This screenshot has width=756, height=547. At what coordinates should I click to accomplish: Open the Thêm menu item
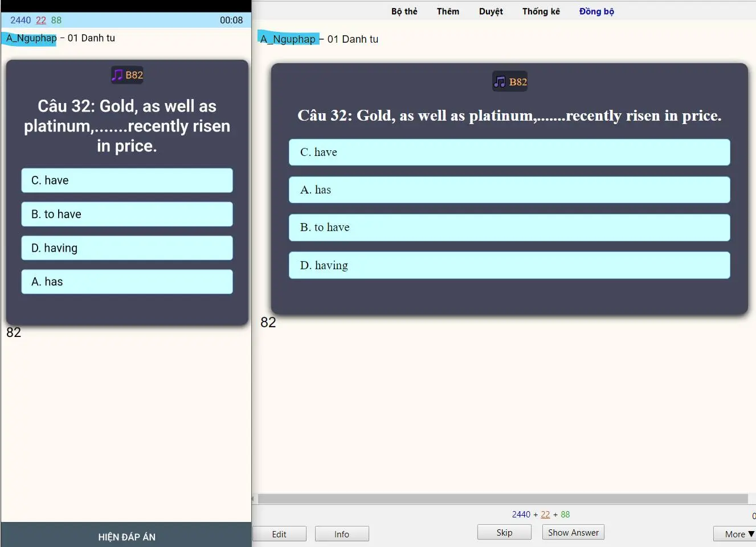[x=448, y=11]
